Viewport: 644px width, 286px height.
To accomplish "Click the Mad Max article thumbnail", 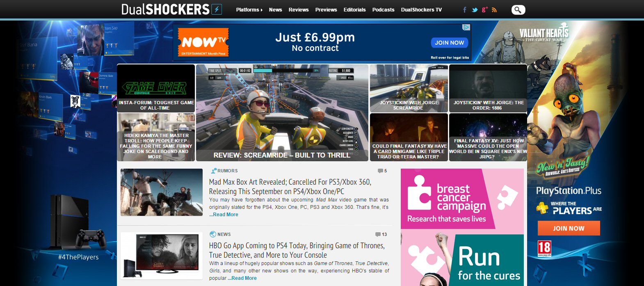I will [x=162, y=192].
